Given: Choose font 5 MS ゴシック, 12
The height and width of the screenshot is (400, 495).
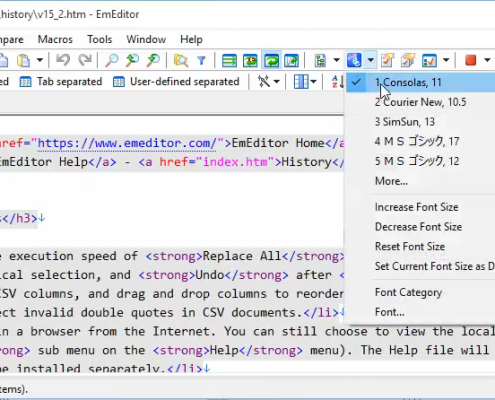Looking at the screenshot, I should point(420,161).
